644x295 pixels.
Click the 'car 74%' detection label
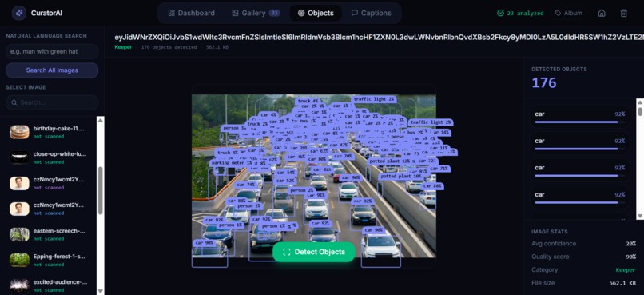click(x=245, y=185)
